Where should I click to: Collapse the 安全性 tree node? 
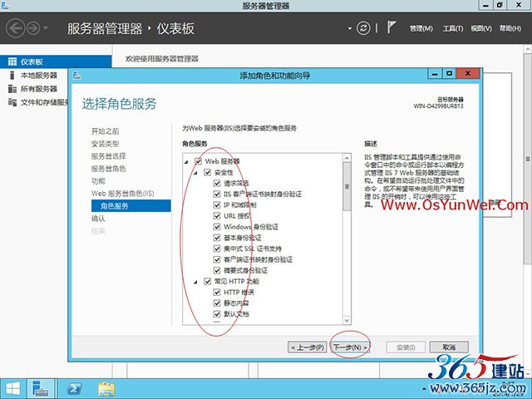point(196,173)
